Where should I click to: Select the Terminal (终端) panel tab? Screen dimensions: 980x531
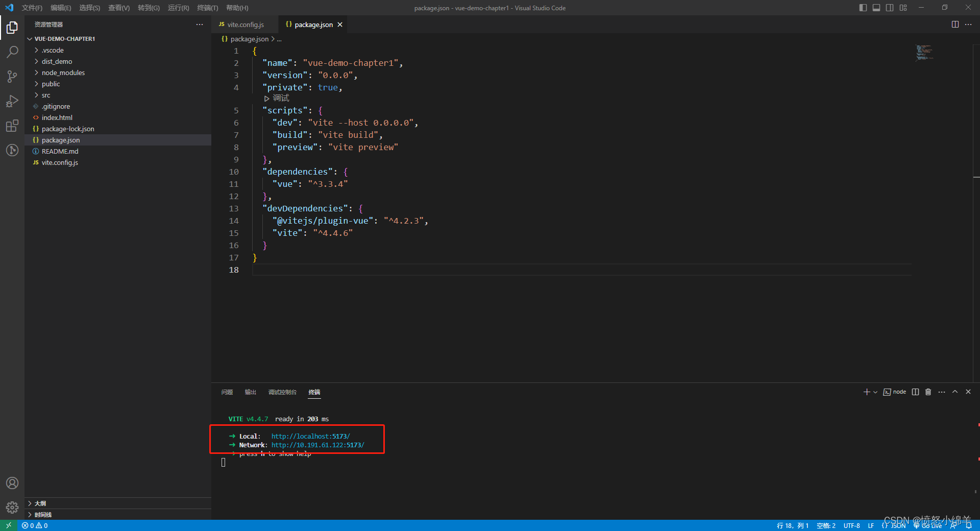click(x=314, y=392)
